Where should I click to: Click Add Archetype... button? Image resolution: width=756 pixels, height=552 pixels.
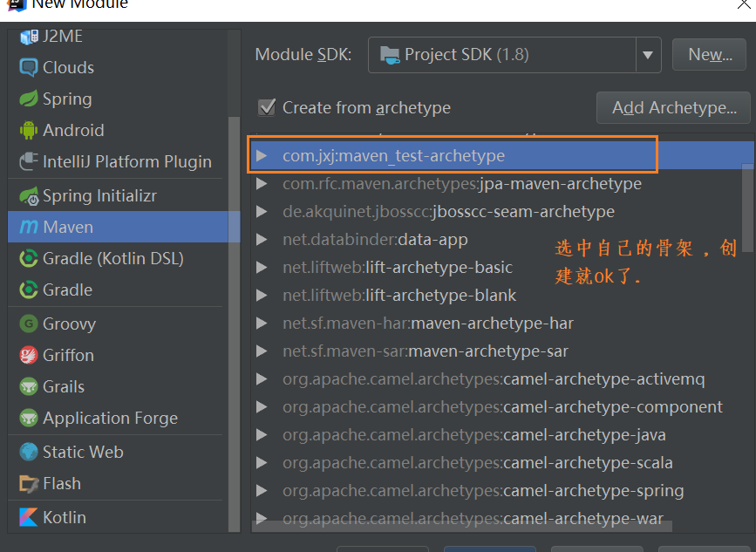click(673, 107)
